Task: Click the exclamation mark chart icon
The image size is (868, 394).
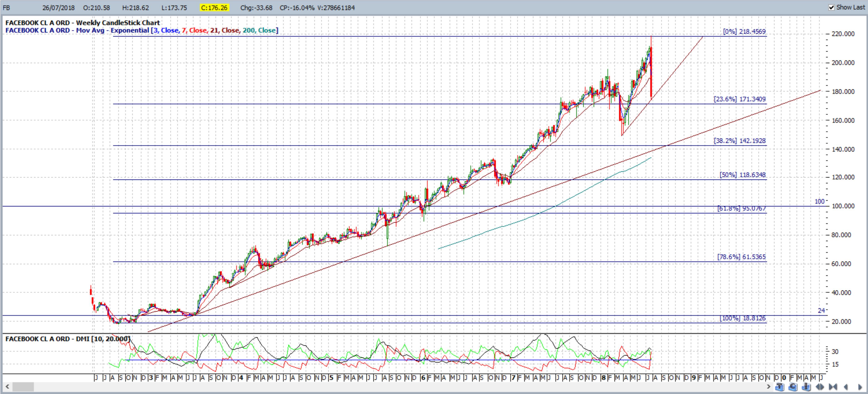Action: pyautogui.click(x=806, y=387)
